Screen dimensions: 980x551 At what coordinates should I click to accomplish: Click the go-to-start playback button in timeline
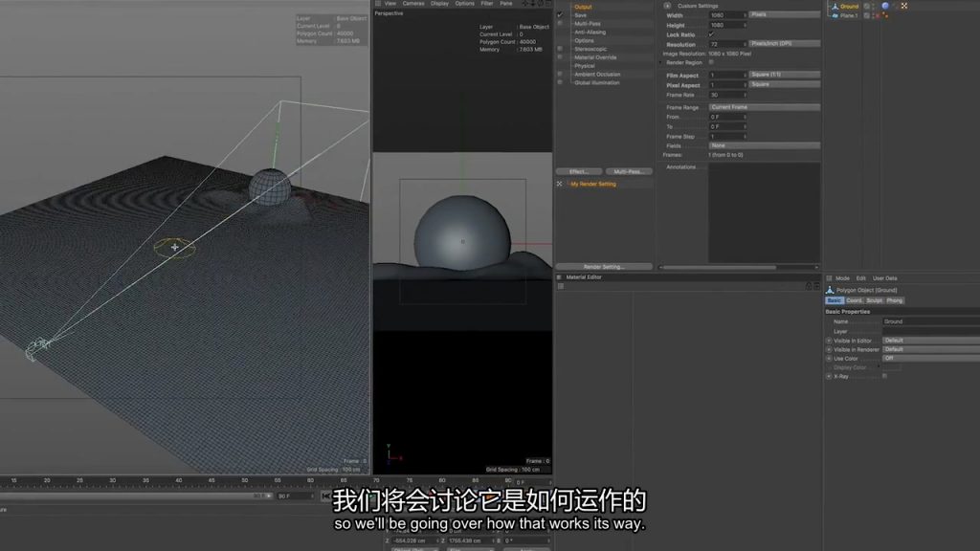(x=326, y=496)
